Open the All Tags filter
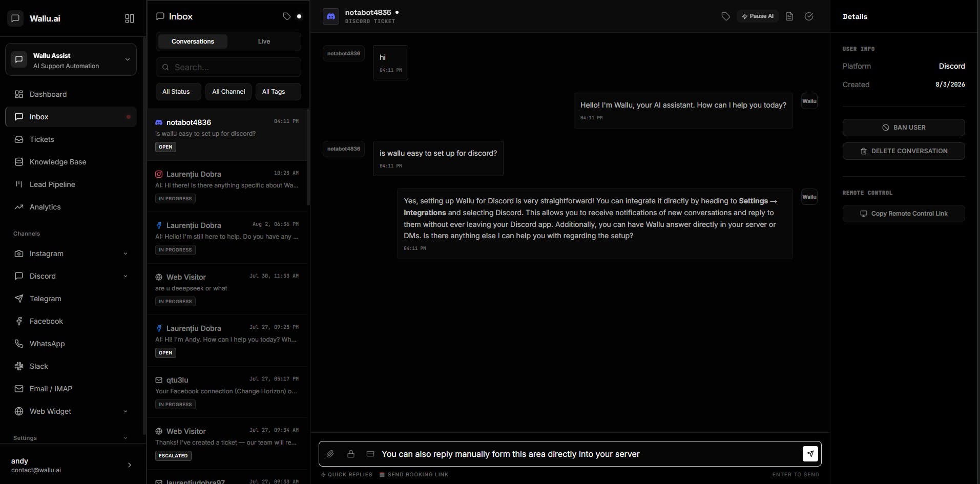Image resolution: width=980 pixels, height=484 pixels. tap(278, 92)
